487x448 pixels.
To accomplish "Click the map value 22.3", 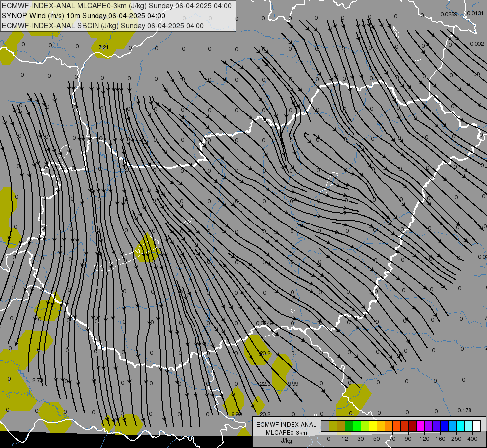I will (x=265, y=384).
